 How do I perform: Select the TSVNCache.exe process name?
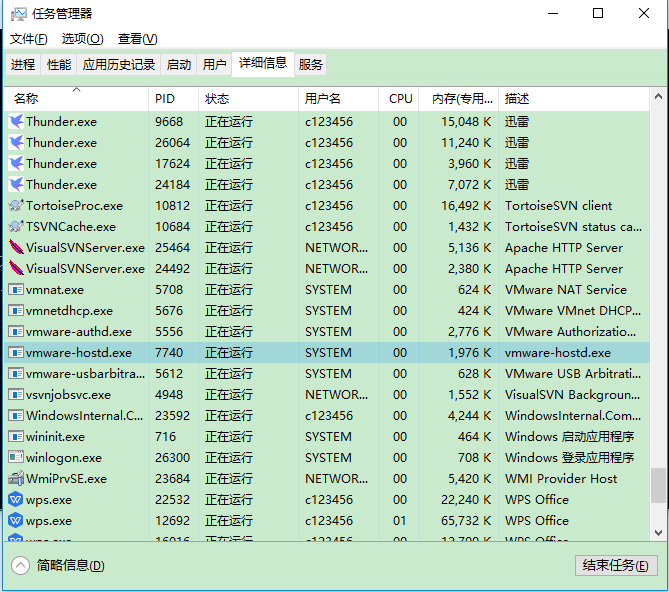[71, 226]
